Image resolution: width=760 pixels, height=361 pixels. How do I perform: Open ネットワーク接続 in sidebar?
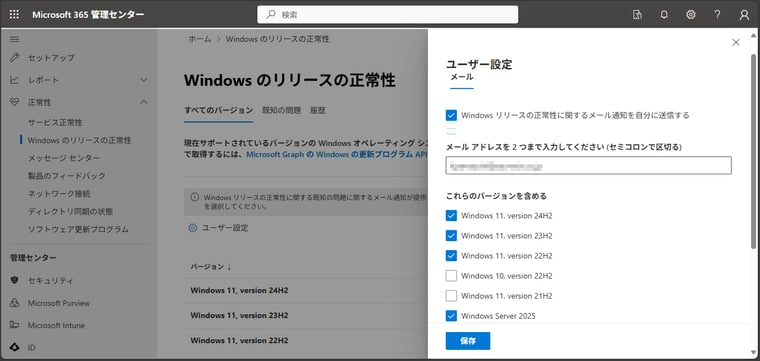point(59,194)
